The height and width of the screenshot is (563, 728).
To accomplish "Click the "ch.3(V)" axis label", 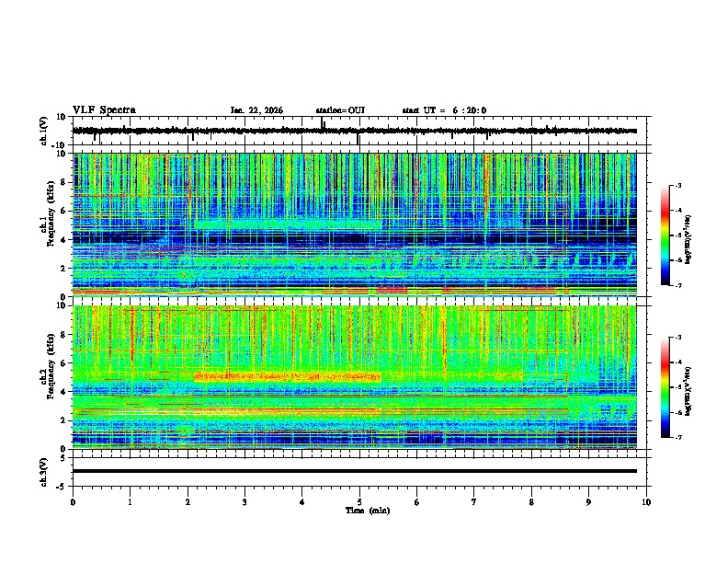I will pos(44,472).
